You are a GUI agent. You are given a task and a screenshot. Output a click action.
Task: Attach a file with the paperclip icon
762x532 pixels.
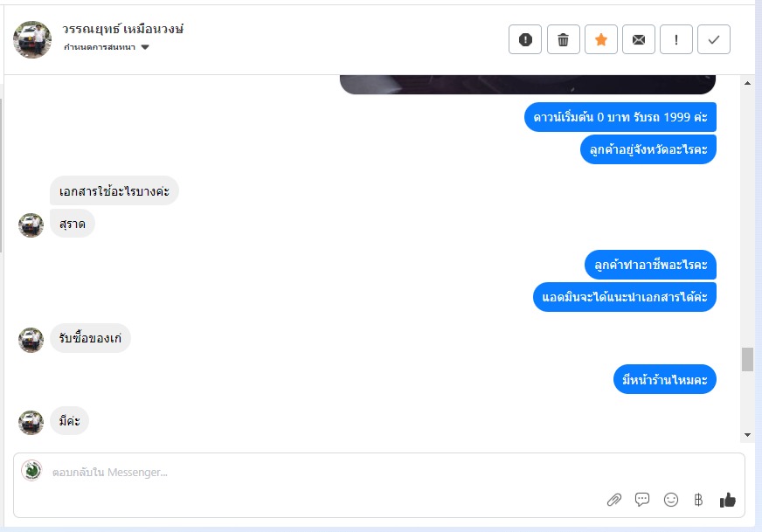pos(614,500)
